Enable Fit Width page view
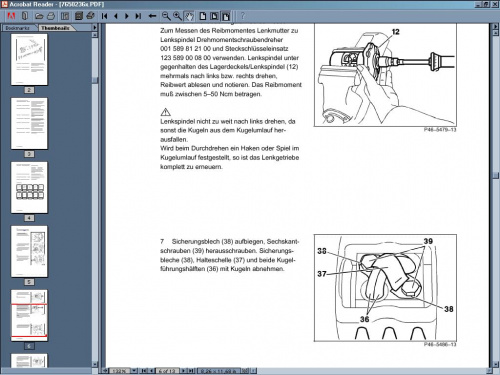 click(226, 16)
